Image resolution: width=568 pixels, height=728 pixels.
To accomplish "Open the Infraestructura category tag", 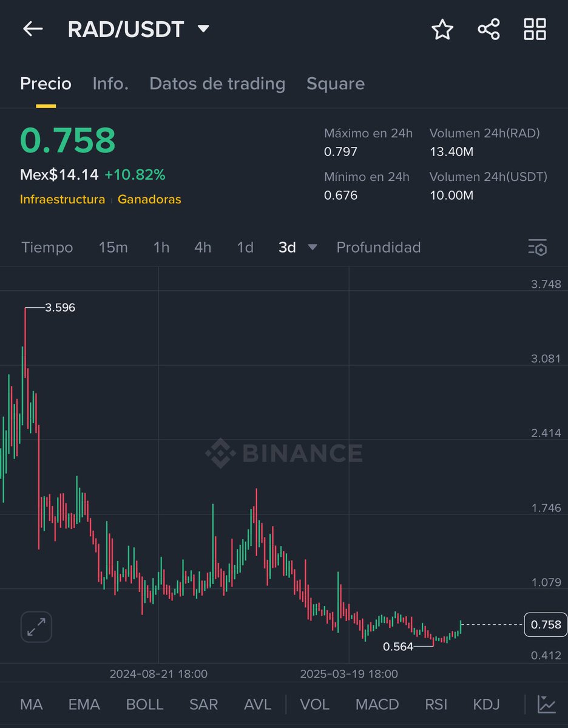I will [62, 199].
